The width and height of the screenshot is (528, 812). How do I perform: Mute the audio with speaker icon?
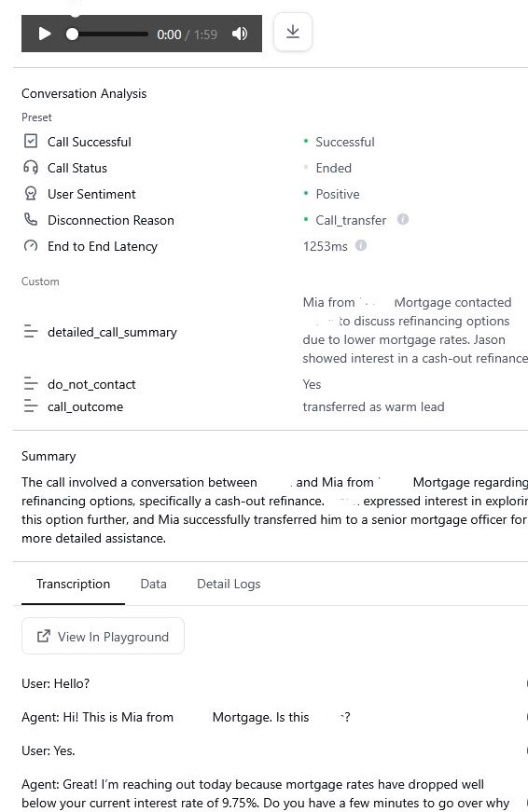(240, 34)
